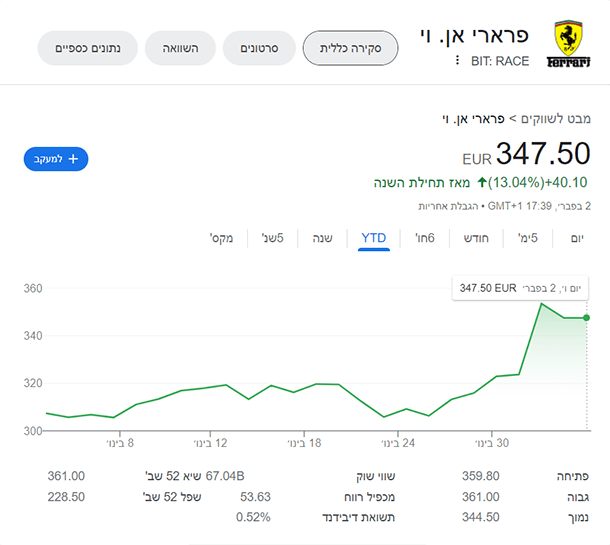
Task: Click the chart tooltip showing 347.50 EUR
Action: pyautogui.click(x=520, y=288)
